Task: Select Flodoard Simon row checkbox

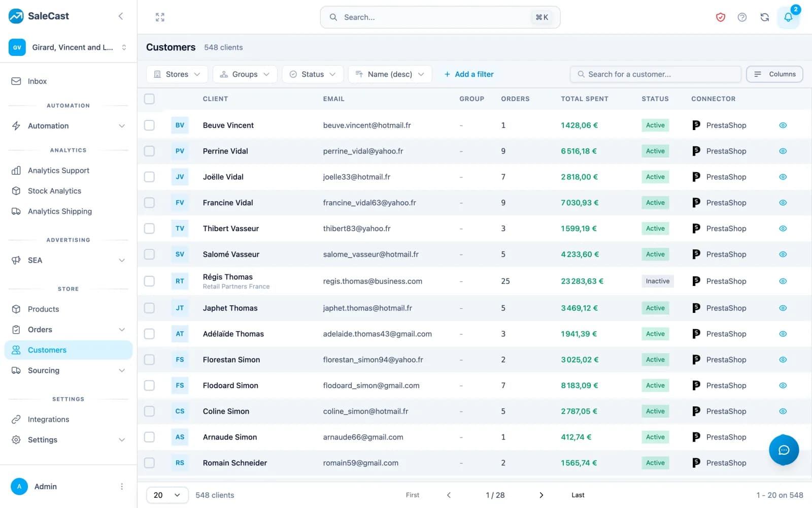Action: [149, 386]
